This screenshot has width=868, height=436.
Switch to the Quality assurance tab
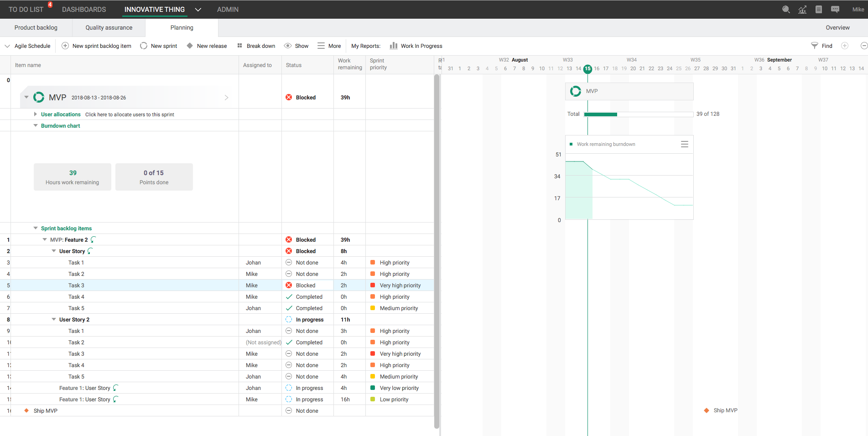(x=108, y=27)
